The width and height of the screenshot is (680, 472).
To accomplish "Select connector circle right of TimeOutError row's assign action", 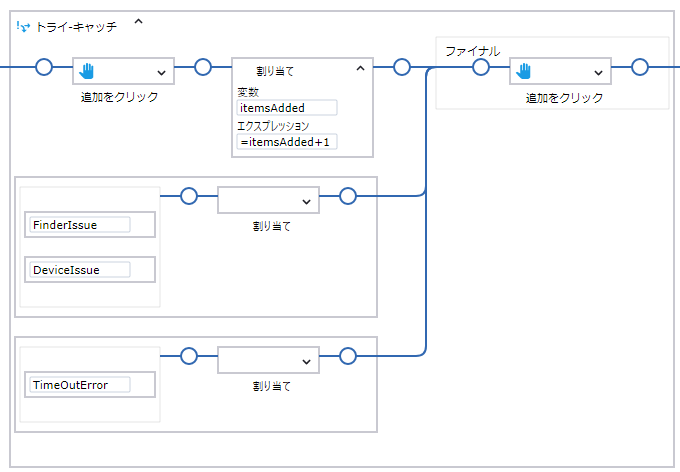I will pyautogui.click(x=348, y=355).
